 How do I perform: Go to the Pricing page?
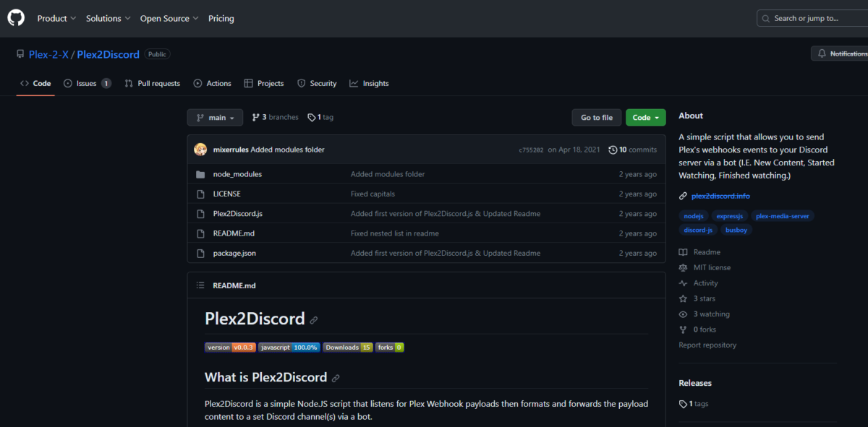coord(221,18)
